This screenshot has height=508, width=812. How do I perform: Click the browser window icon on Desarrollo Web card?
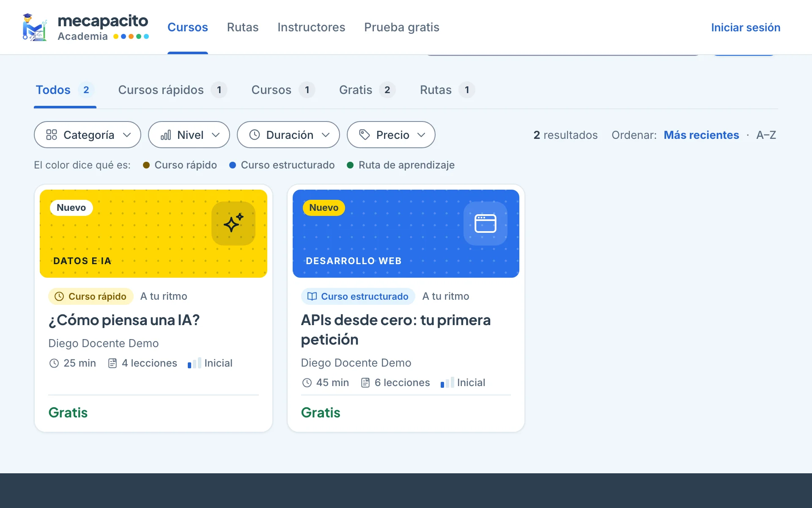(x=486, y=223)
